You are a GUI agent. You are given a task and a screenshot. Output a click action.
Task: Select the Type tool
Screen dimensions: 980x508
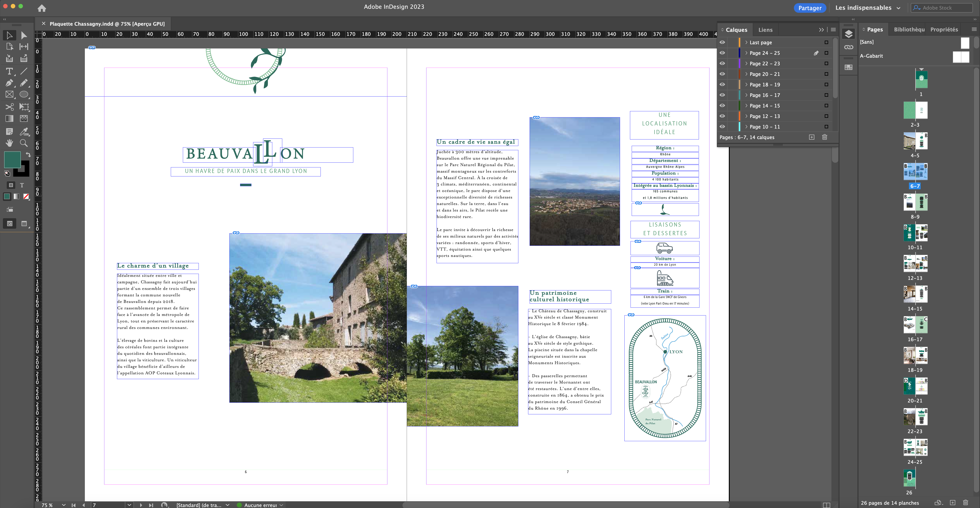(x=9, y=71)
